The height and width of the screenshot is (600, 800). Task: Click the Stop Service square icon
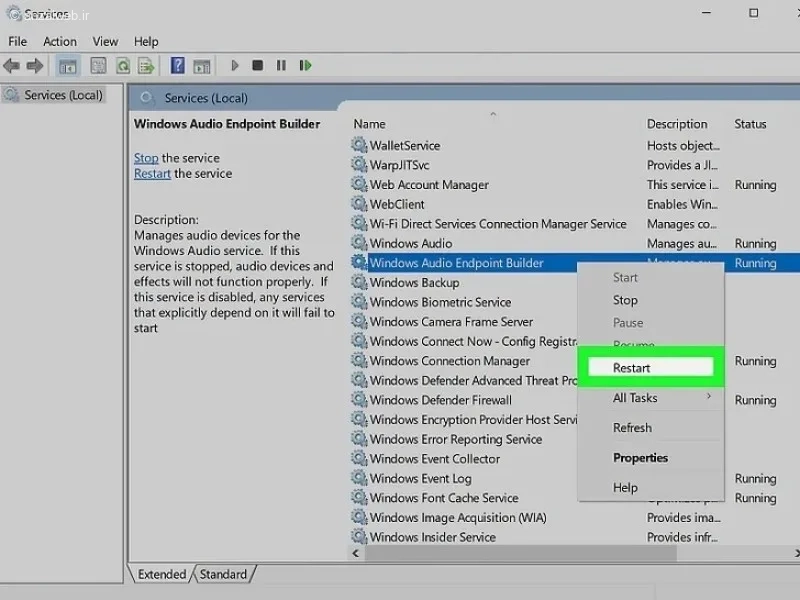[x=258, y=65]
